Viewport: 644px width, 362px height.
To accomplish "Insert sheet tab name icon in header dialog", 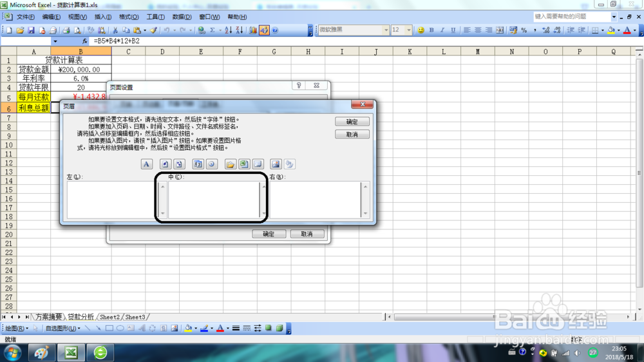I will (x=258, y=164).
